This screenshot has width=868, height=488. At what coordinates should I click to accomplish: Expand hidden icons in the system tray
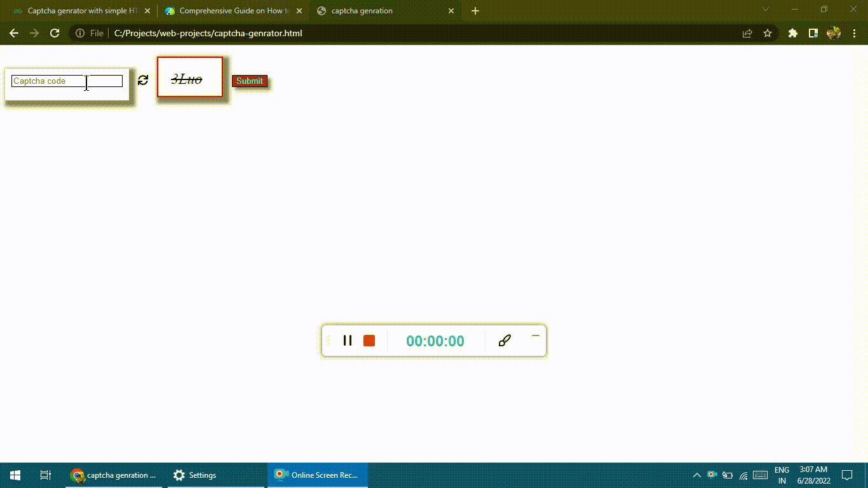tap(696, 475)
